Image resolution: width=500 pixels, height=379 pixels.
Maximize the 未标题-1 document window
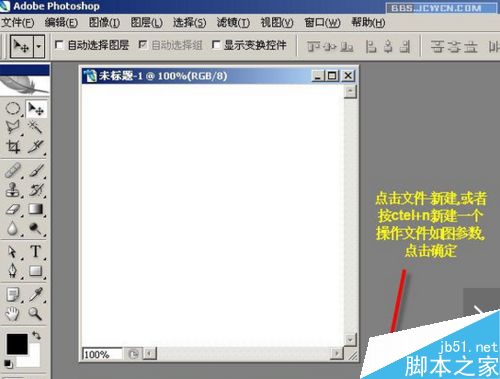(332, 76)
